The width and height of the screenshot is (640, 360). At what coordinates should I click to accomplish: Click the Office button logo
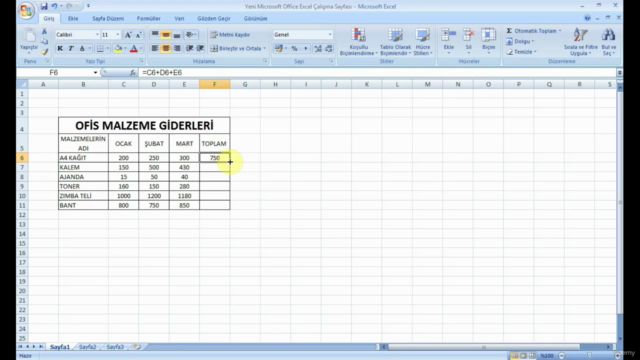pyautogui.click(x=26, y=10)
